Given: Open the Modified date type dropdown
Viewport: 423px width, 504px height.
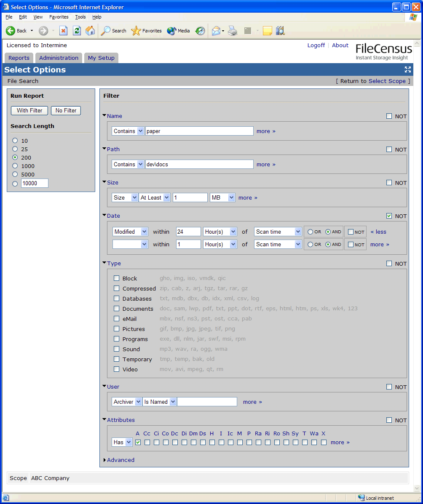Looking at the screenshot, I should click(130, 232).
